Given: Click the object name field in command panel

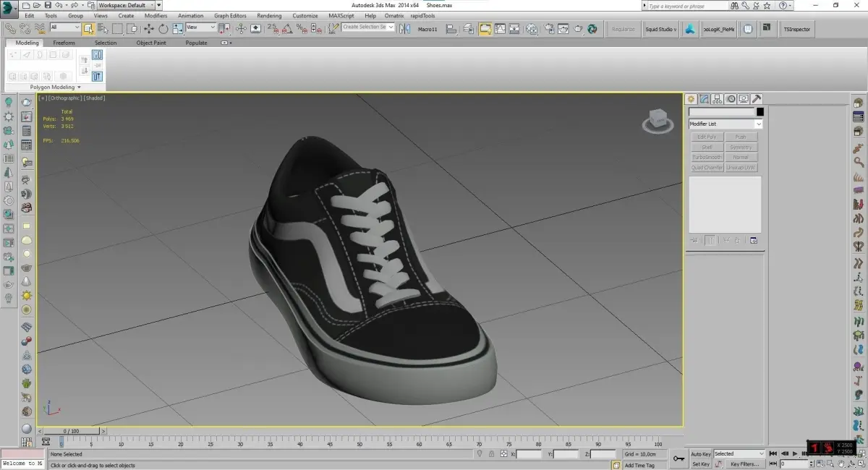Looking at the screenshot, I should coord(721,112).
